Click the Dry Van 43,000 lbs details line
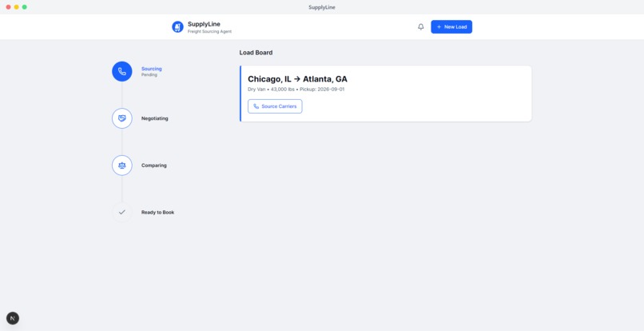 coord(296,90)
